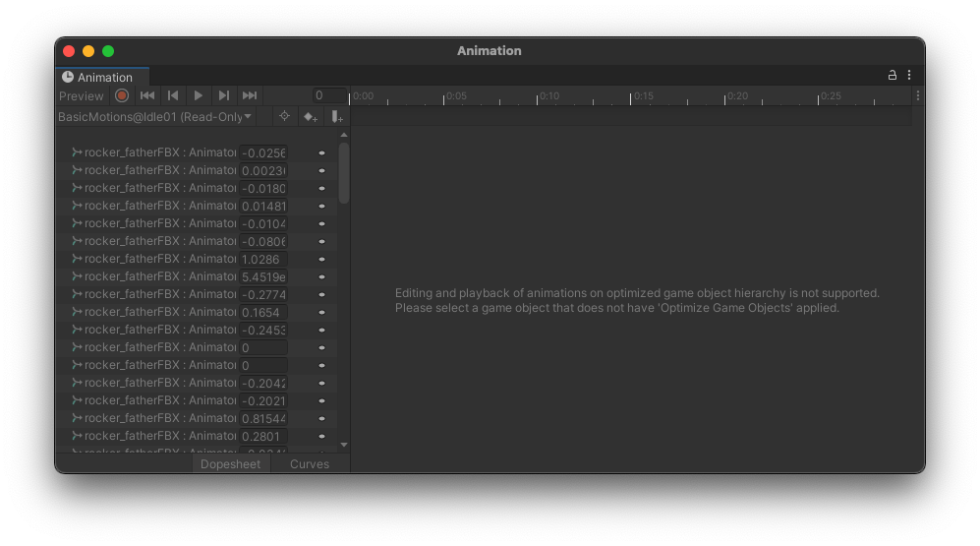Viewport: 980px width, 546px height.
Task: Click the Animator icon on the -0.2774 row
Action: 77,294
